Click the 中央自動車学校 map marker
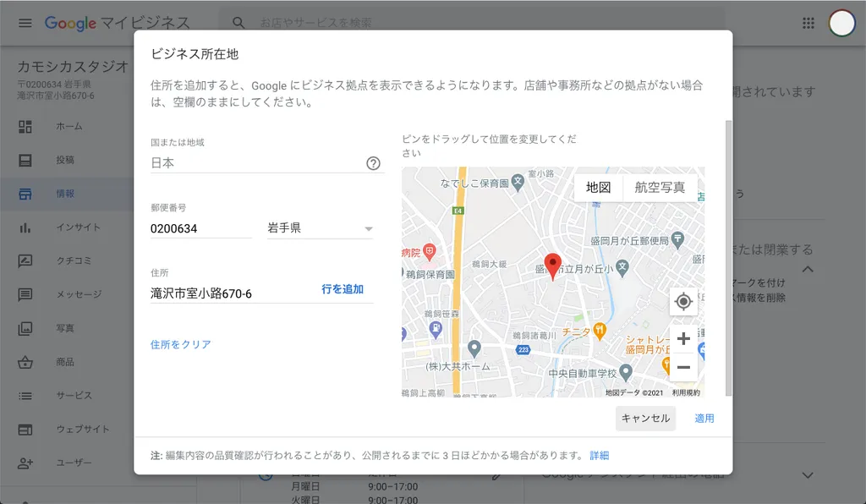866x504 pixels. pos(626,373)
